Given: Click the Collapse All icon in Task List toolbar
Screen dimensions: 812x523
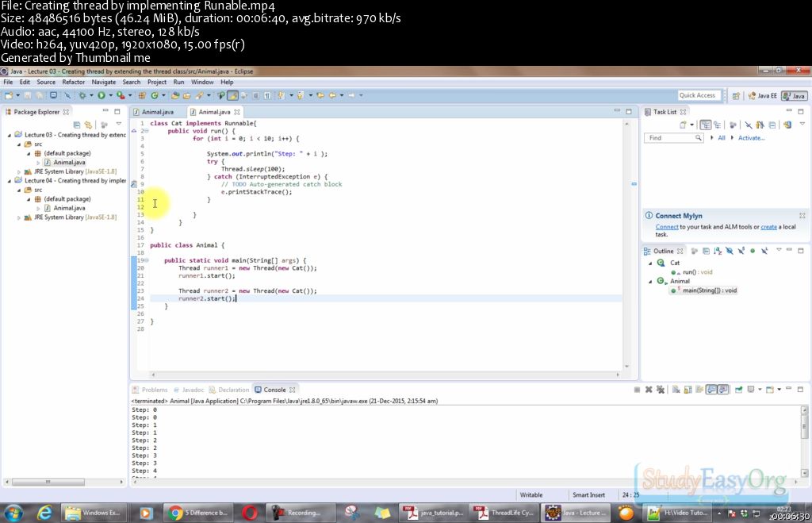Looking at the screenshot, I should tap(772, 125).
